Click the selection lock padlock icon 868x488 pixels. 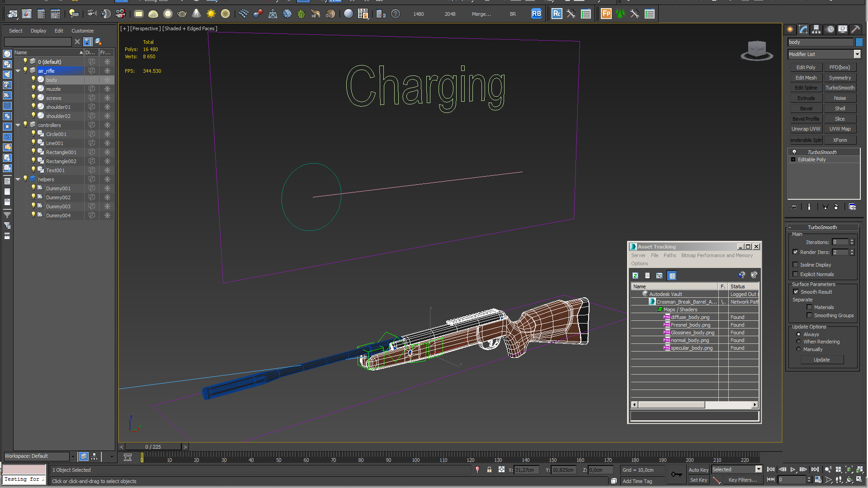[x=489, y=470]
